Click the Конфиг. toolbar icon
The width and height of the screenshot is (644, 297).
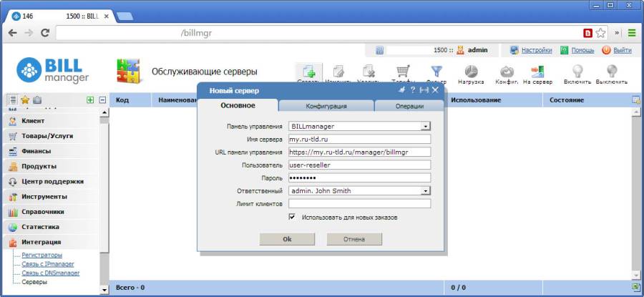507,71
